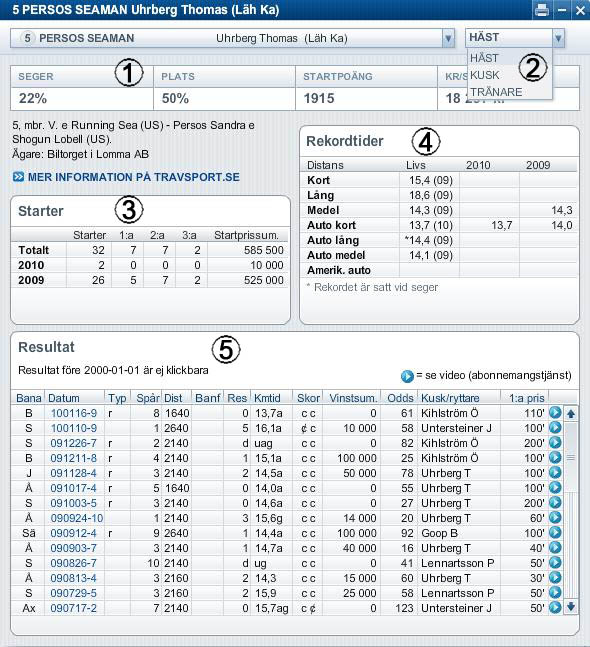Click the Dist column header
590x647 pixels.
click(173, 398)
